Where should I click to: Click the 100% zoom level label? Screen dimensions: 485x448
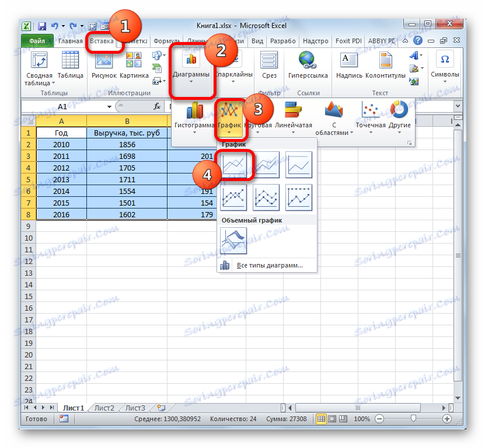click(x=362, y=419)
